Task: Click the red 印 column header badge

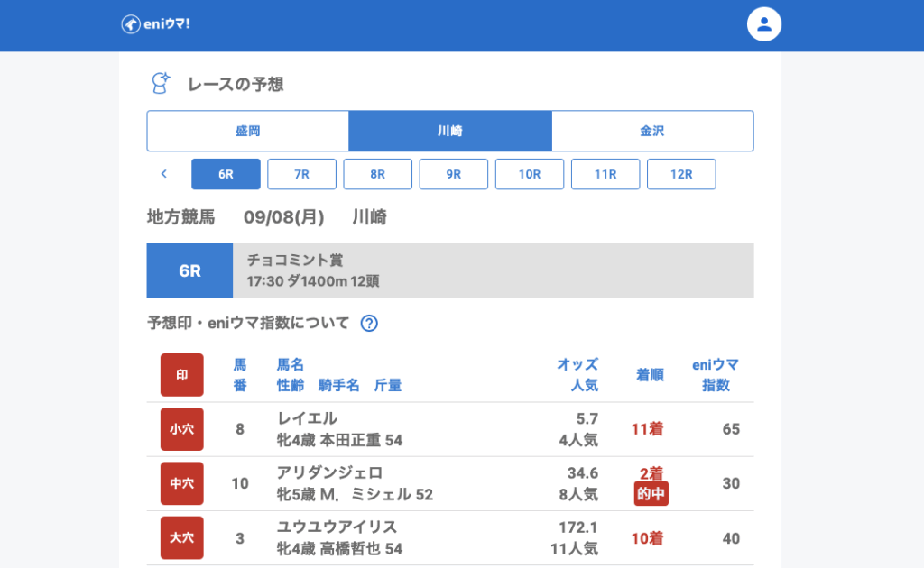Action: point(182,375)
